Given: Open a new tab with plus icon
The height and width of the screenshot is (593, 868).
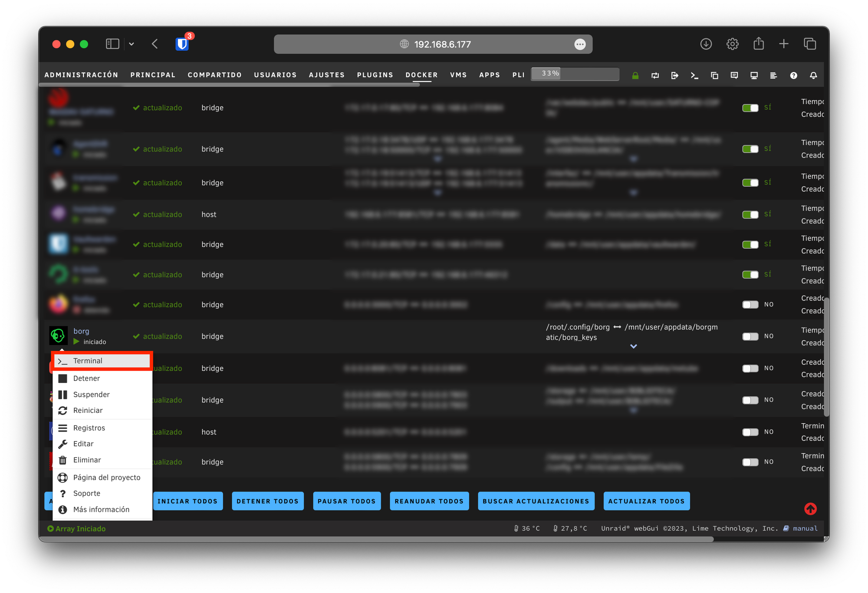Looking at the screenshot, I should (784, 44).
